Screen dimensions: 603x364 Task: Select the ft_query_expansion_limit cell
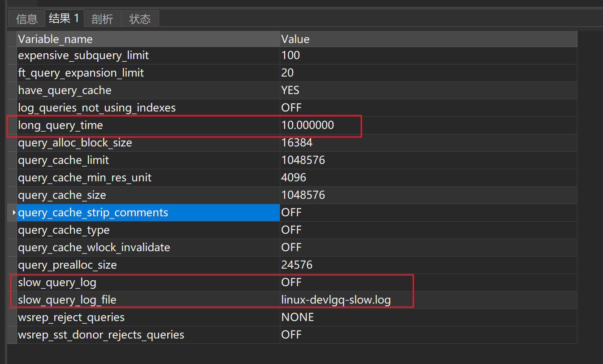point(148,73)
